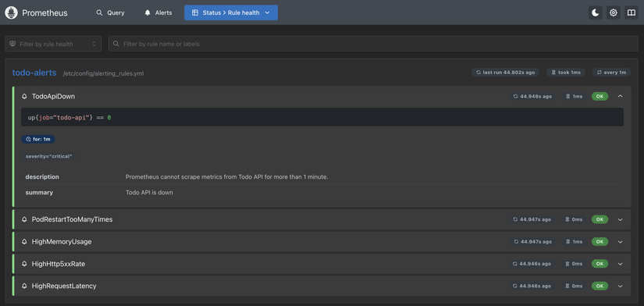Open the Filter by rule health dropdown
The height and width of the screenshot is (306, 644).
point(53,44)
